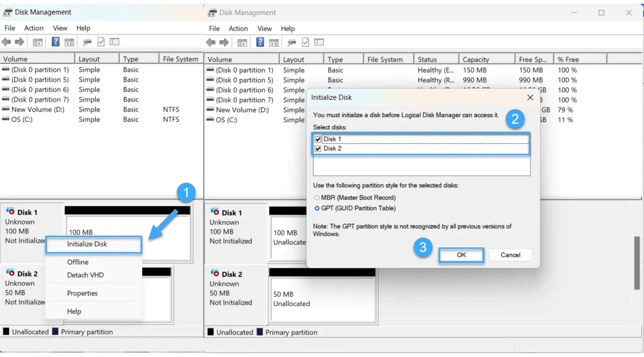This screenshot has height=357, width=644.
Task: Toggle action pane icon in left window toolbar
Action: tap(69, 42)
